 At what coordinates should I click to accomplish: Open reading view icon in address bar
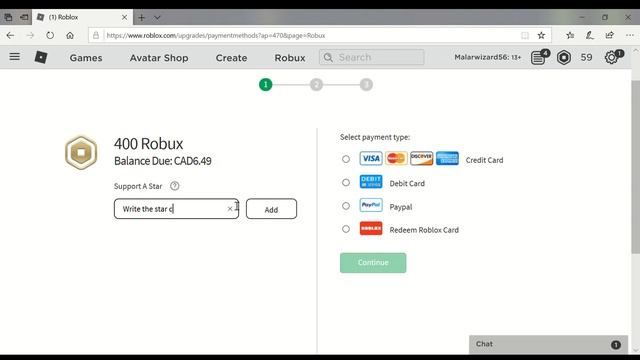[525, 36]
